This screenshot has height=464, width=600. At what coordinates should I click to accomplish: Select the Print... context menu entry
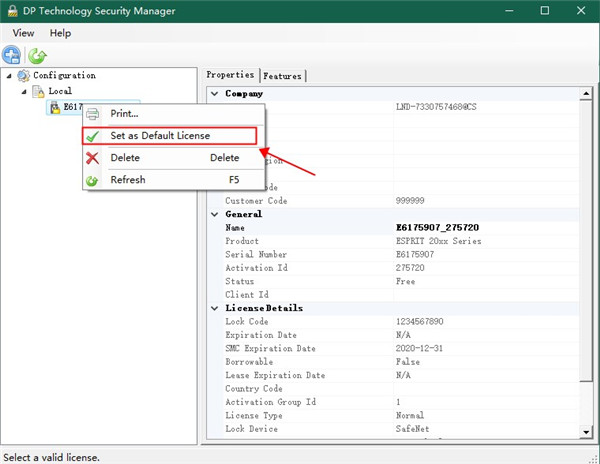coord(124,114)
